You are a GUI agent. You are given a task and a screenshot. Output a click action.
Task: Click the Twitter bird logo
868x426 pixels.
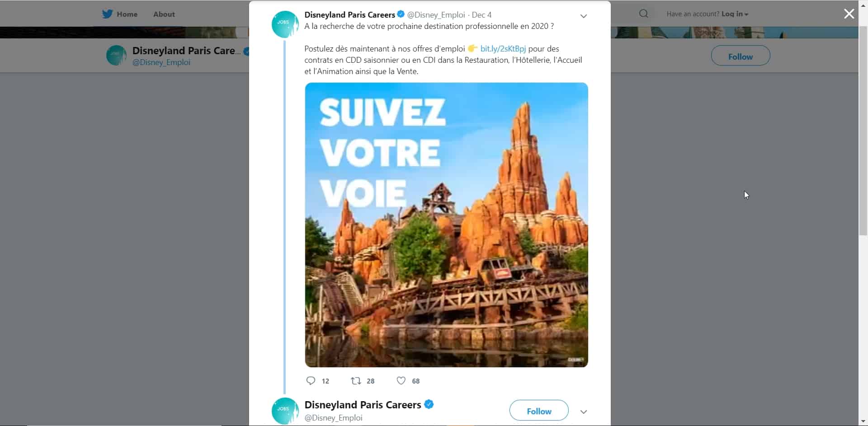click(x=107, y=14)
